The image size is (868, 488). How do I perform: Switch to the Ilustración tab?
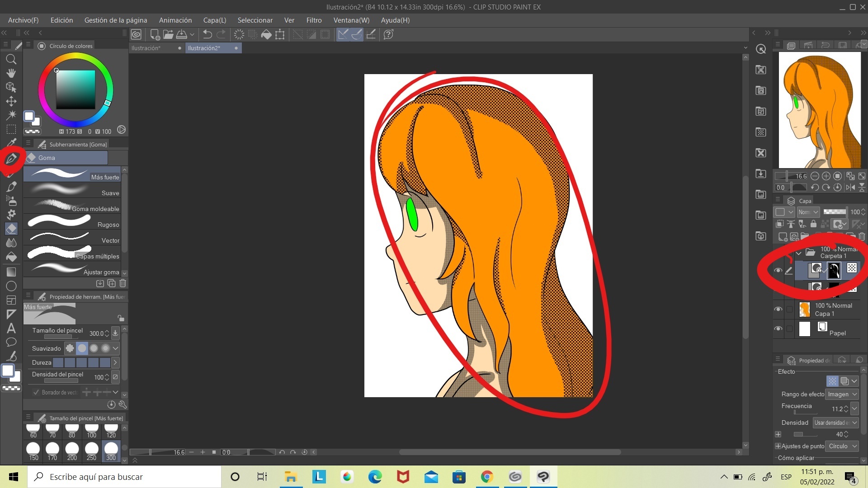(146, 48)
